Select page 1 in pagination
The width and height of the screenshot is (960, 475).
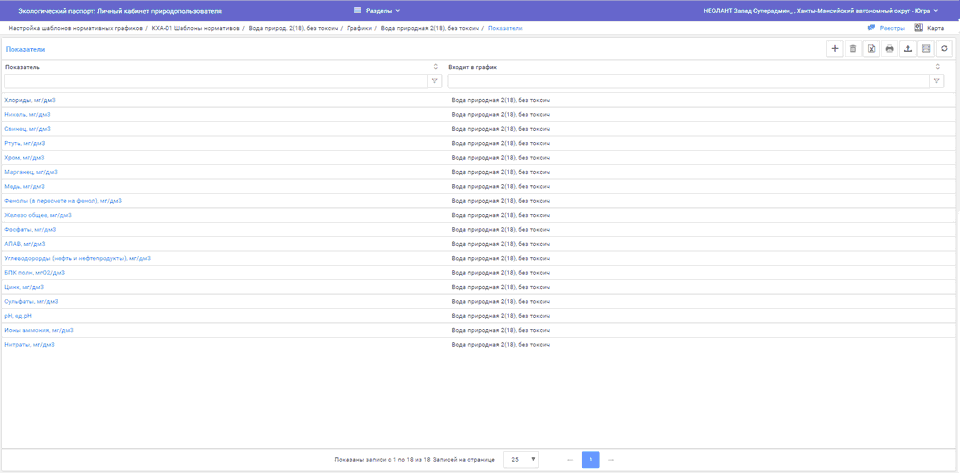(590, 460)
